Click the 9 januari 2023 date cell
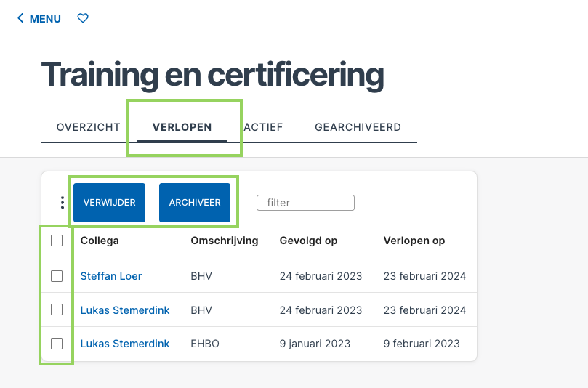The width and height of the screenshot is (588, 388). (315, 344)
